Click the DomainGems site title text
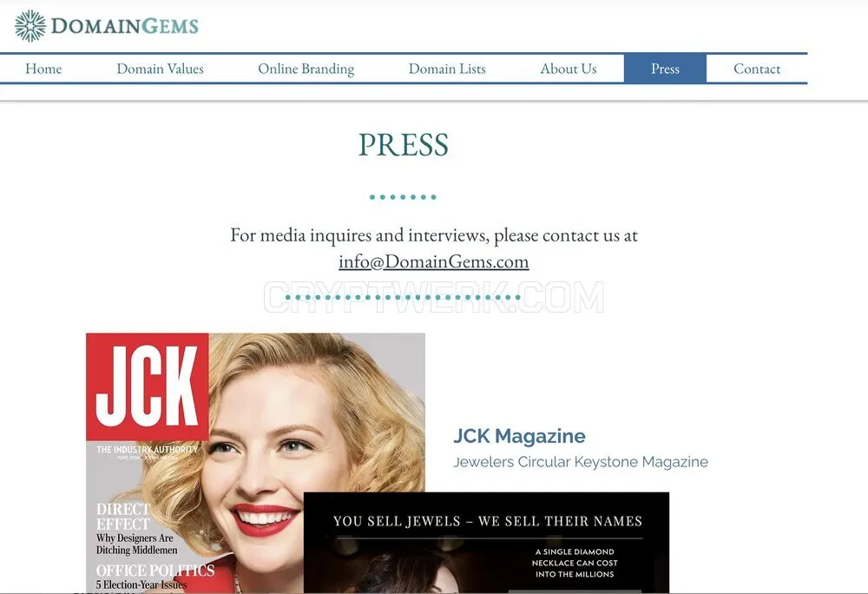This screenshot has height=594, width=868. click(x=124, y=26)
